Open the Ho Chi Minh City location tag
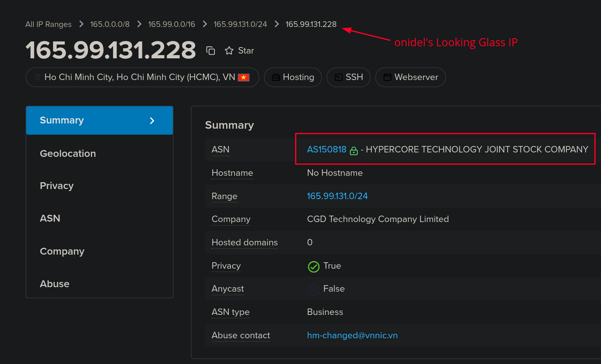The height and width of the screenshot is (364, 601). pyautogui.click(x=142, y=77)
